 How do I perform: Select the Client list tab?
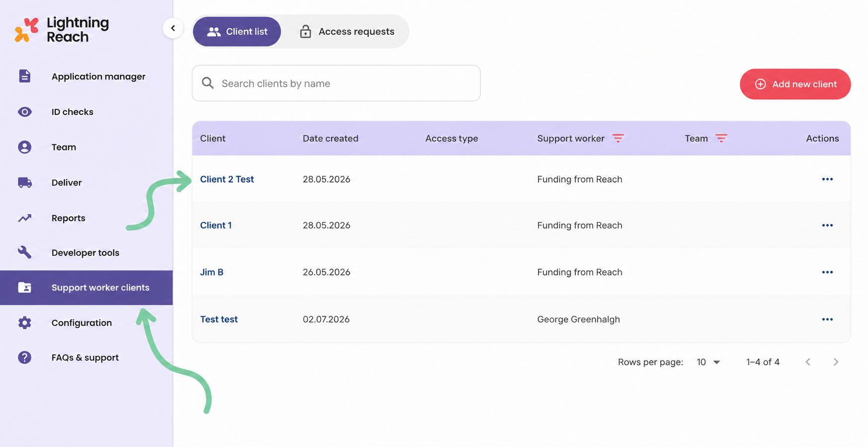[237, 31]
